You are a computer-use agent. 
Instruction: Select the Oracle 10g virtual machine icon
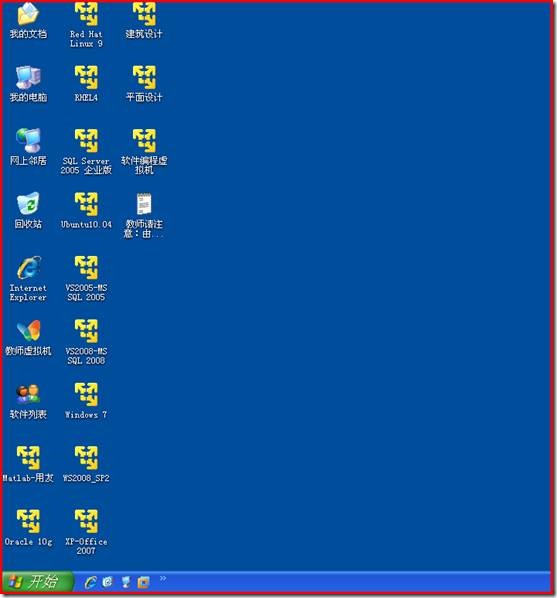pos(28,521)
